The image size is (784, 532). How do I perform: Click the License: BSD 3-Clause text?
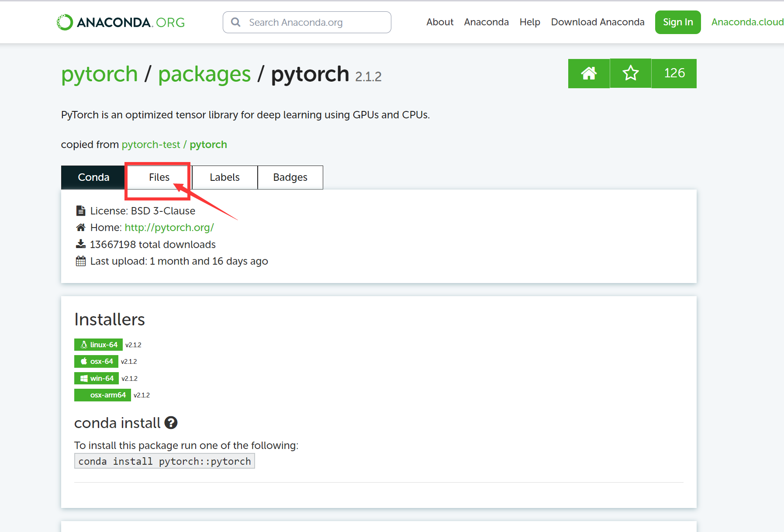[x=143, y=211]
